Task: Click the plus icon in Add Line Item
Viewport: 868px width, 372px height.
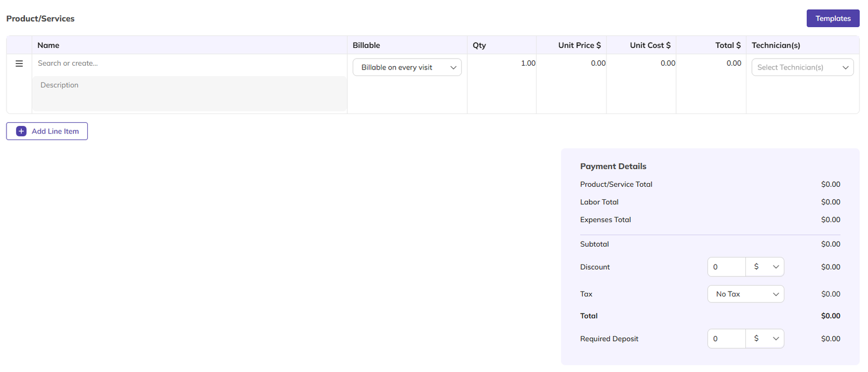Action: (21, 131)
